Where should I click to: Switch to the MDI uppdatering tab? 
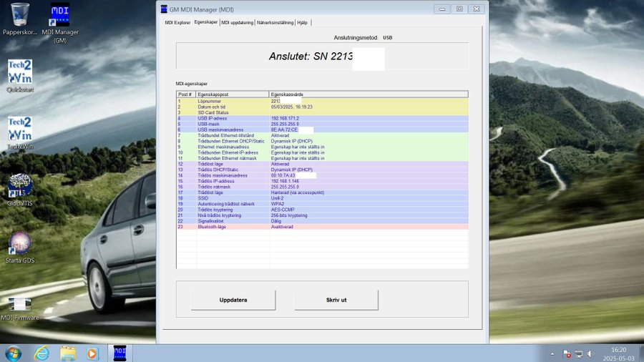(238, 23)
